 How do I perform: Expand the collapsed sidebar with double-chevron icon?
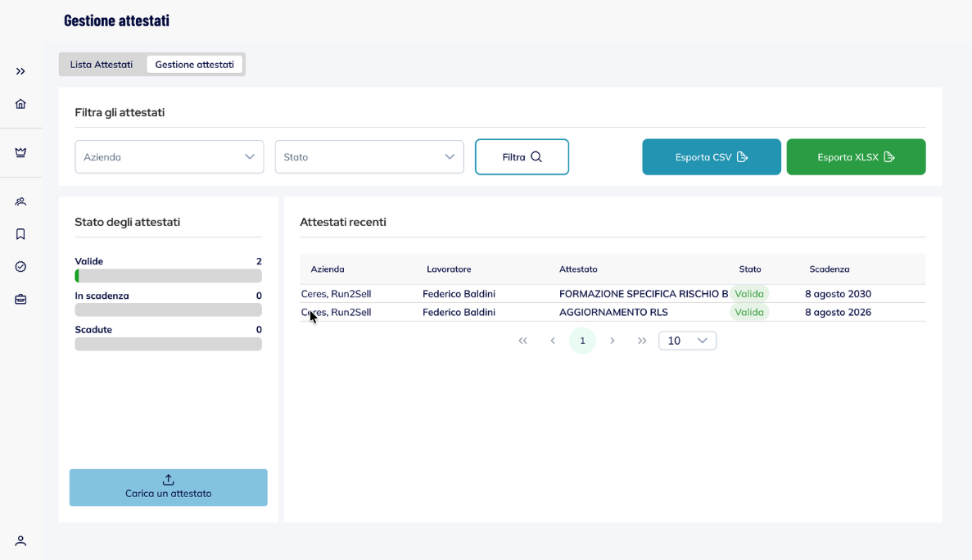(20, 71)
